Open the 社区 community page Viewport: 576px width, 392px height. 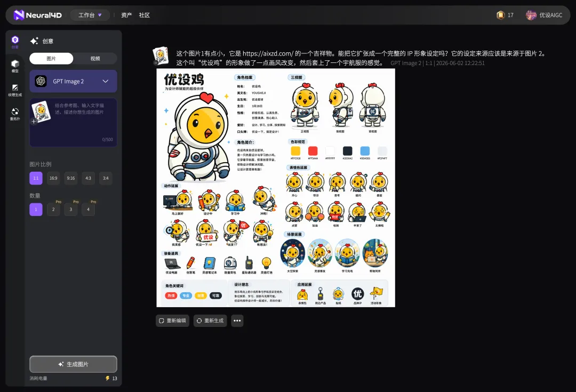(x=145, y=15)
